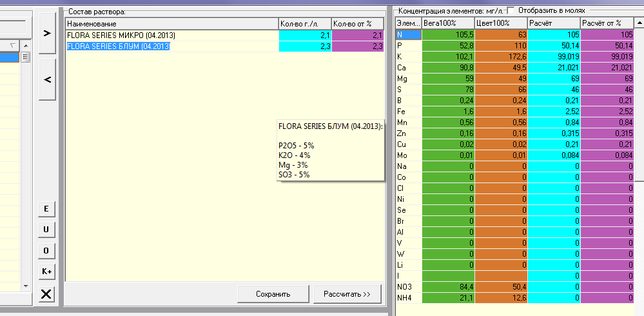Image resolution: width=644 pixels, height=316 pixels.
Task: Click the X delete button
Action: tap(46, 294)
